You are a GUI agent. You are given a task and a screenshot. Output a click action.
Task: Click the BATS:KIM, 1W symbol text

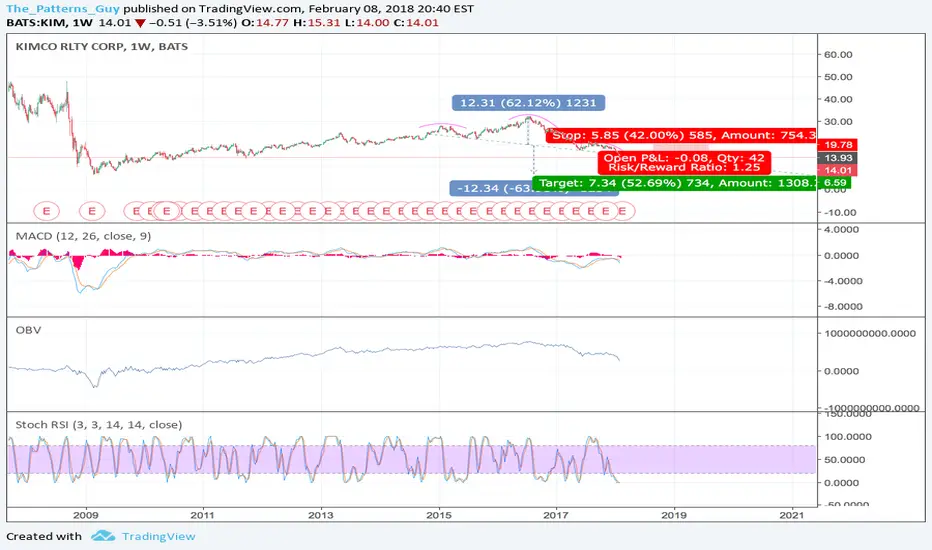pos(49,23)
